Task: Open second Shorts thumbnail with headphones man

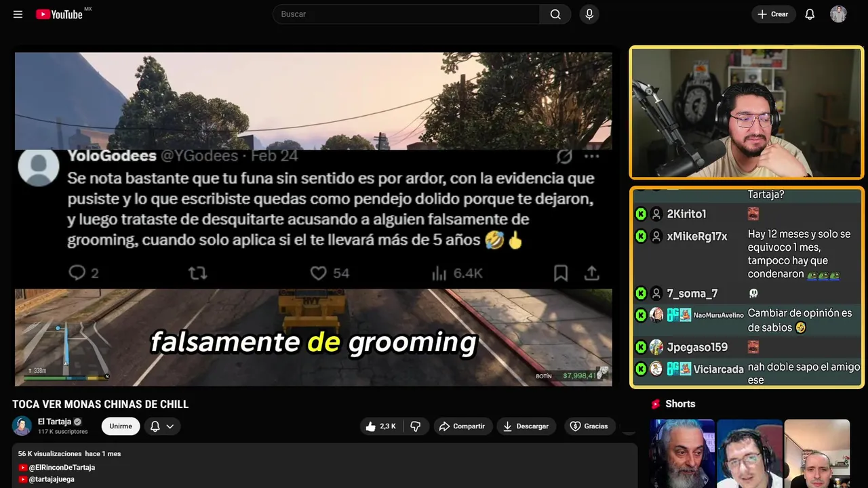Action: pyautogui.click(x=749, y=453)
